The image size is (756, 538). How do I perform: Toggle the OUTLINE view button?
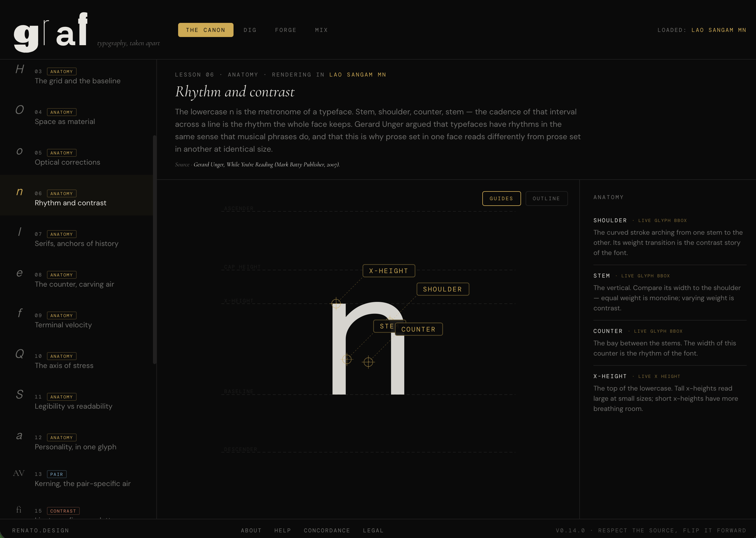[x=546, y=199]
